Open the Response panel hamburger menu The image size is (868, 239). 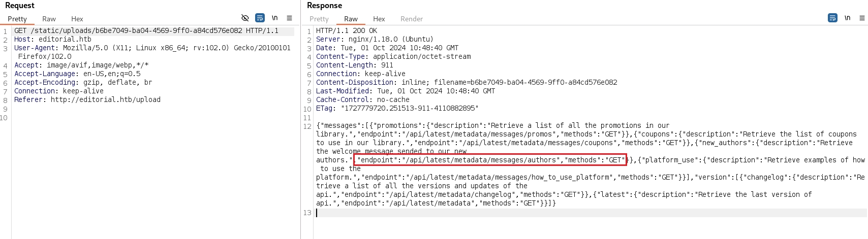coord(862,18)
